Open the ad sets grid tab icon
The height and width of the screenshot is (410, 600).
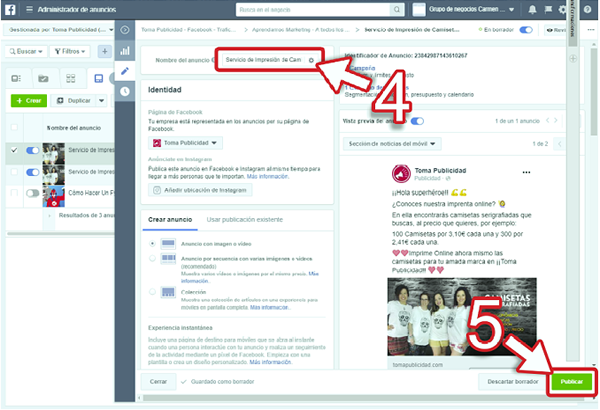(71, 78)
